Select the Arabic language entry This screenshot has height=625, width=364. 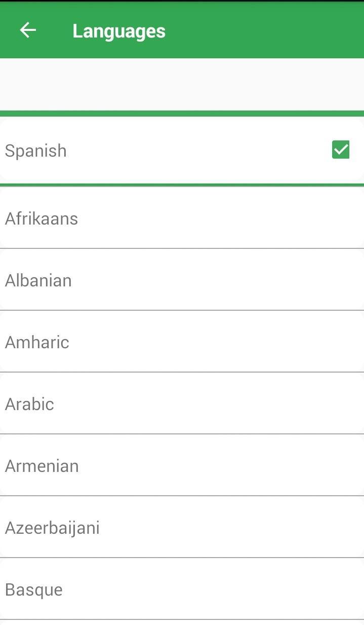point(182,404)
